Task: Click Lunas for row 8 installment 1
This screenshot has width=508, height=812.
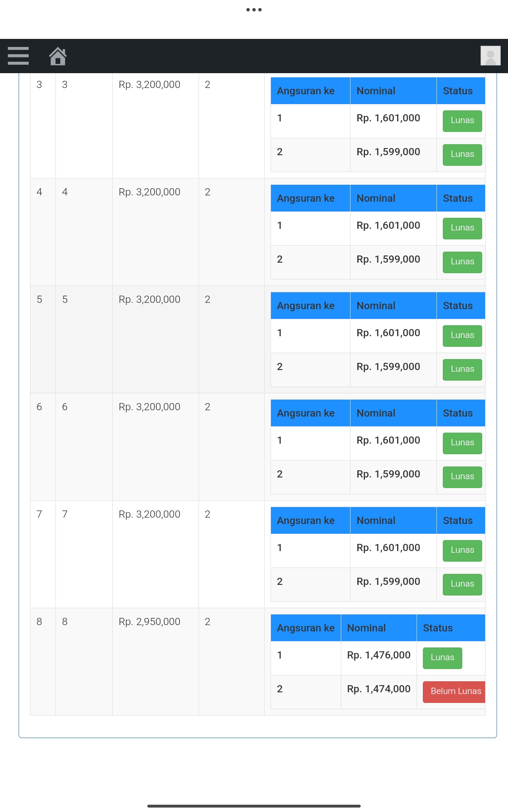Action: pyautogui.click(x=442, y=658)
